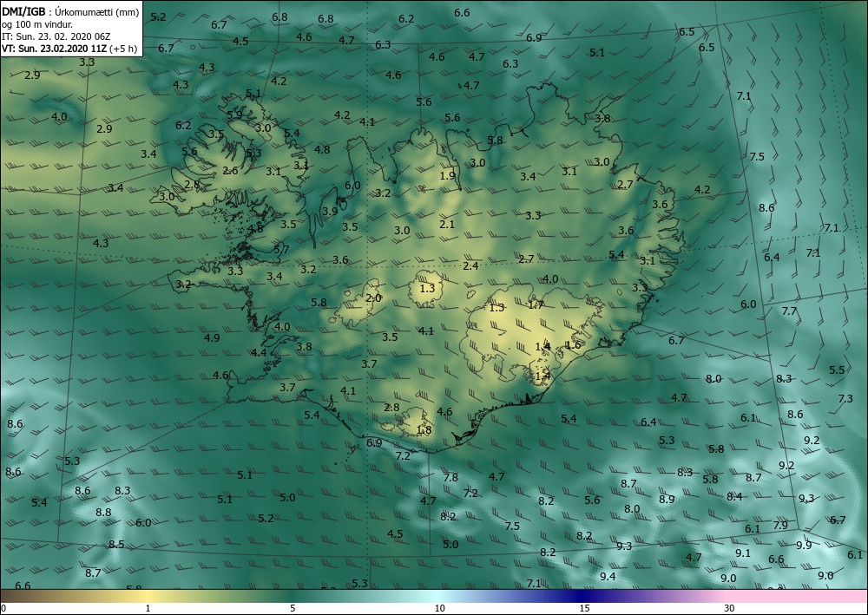Pick the dark navy segment of the colour scale
The width and height of the screenshot is (868, 615).
(x=582, y=596)
